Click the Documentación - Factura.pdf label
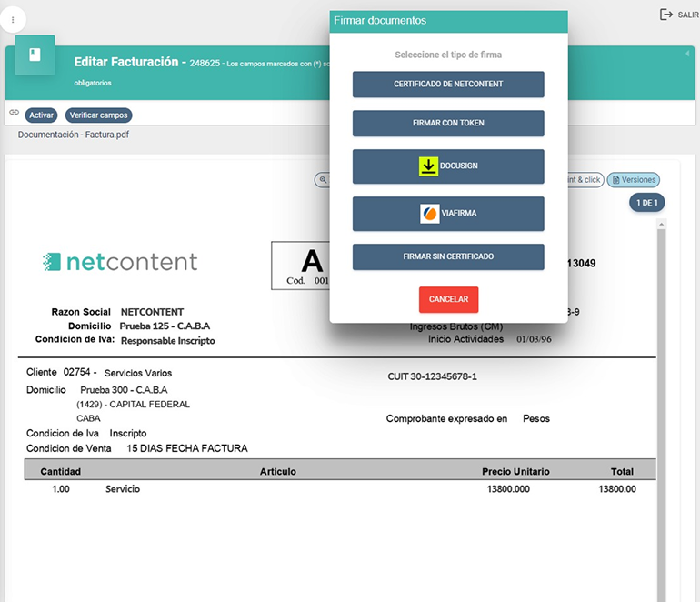700x602 pixels. coord(74,135)
